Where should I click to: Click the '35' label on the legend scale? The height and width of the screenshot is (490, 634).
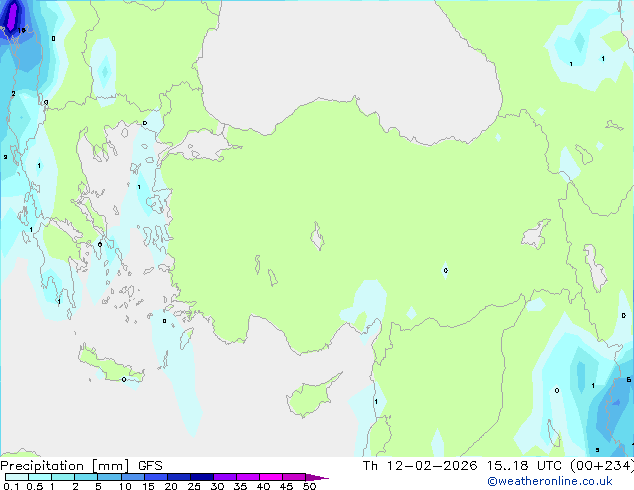pos(240,486)
